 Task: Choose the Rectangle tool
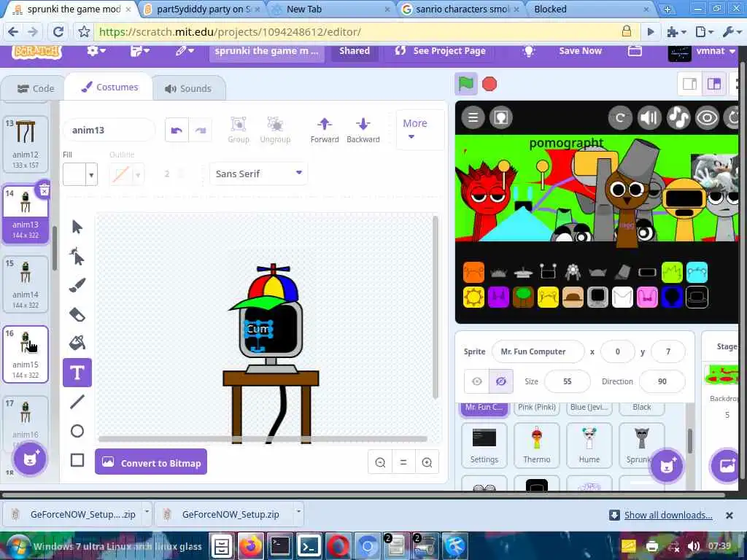(x=77, y=460)
